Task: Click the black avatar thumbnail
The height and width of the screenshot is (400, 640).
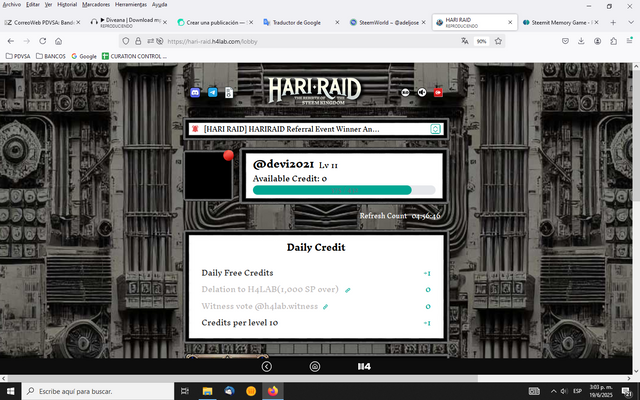Action: (208, 176)
